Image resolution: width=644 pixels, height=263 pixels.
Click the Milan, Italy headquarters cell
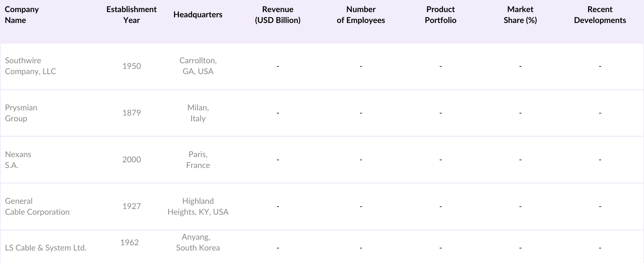[198, 113]
